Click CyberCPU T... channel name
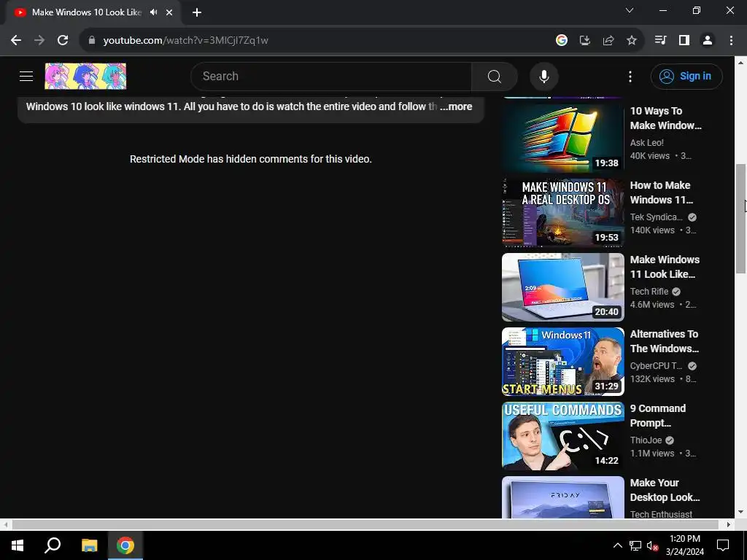 [x=657, y=366]
